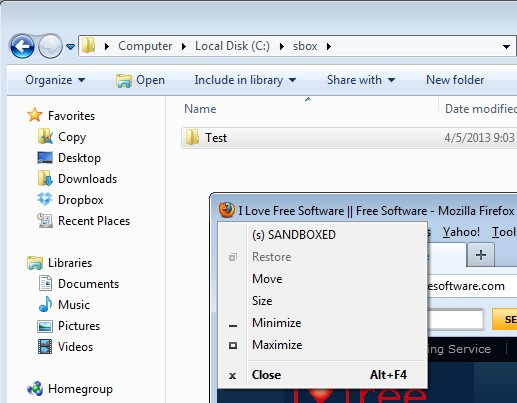Click the Open toolbar button
The width and height of the screenshot is (517, 403).
(x=140, y=80)
